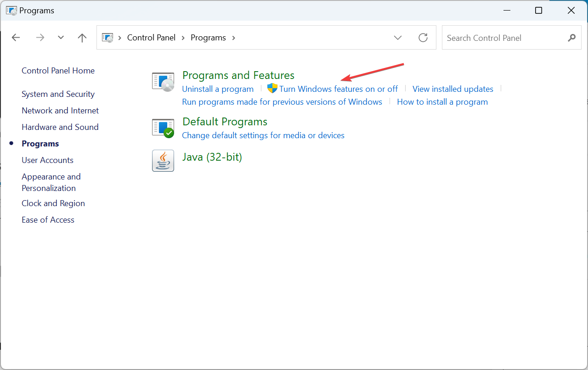Open the recent locations dropdown chevron
This screenshot has height=370, width=588.
pyautogui.click(x=61, y=37)
